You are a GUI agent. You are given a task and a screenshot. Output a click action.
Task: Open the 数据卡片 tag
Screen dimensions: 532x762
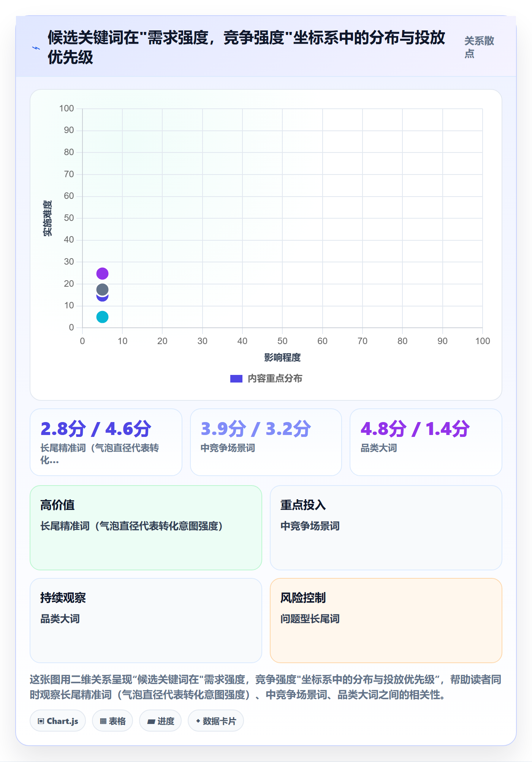pos(216,721)
